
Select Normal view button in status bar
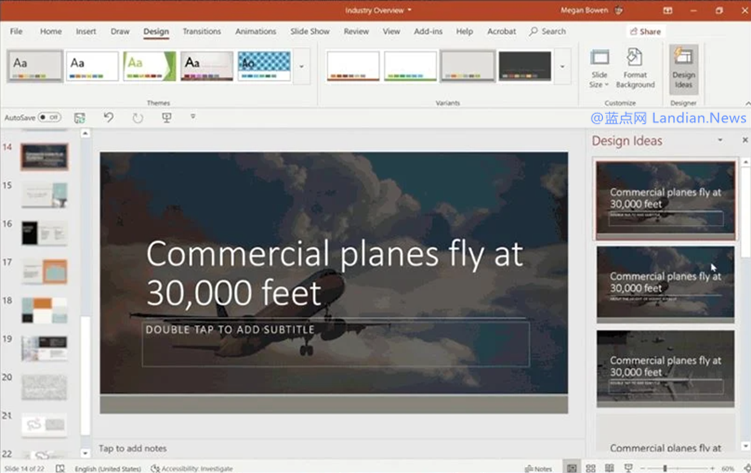[x=572, y=467]
